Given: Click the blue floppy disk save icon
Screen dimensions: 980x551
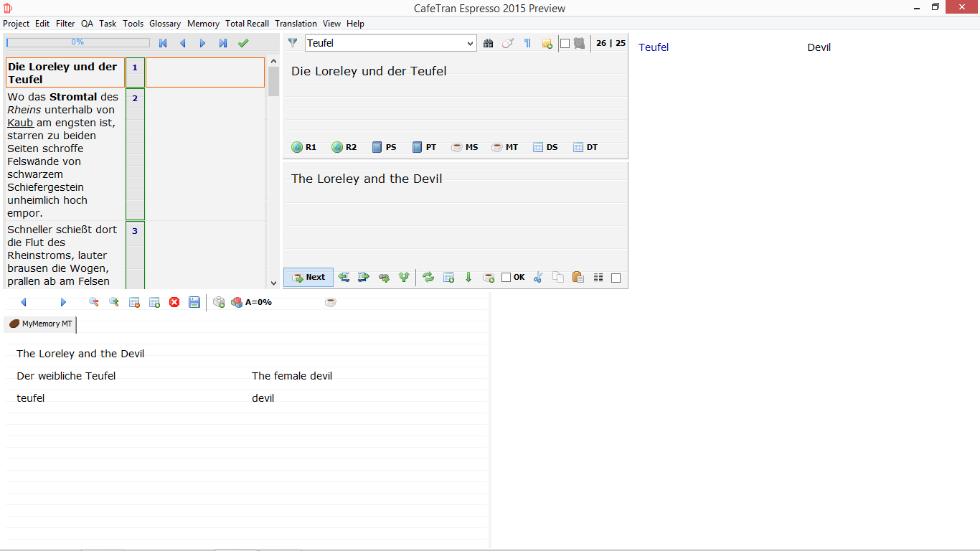Looking at the screenshot, I should pyautogui.click(x=194, y=302).
